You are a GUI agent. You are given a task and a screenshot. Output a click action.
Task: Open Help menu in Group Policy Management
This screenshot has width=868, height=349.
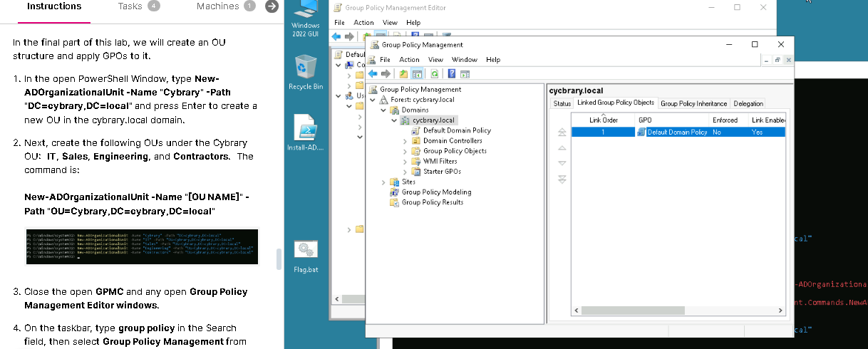click(493, 60)
